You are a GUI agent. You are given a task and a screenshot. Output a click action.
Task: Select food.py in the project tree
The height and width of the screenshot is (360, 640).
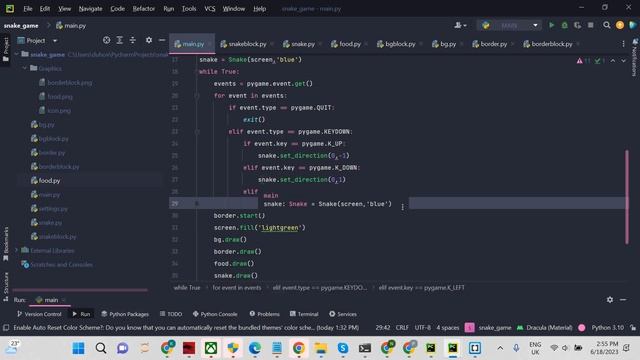coord(49,180)
